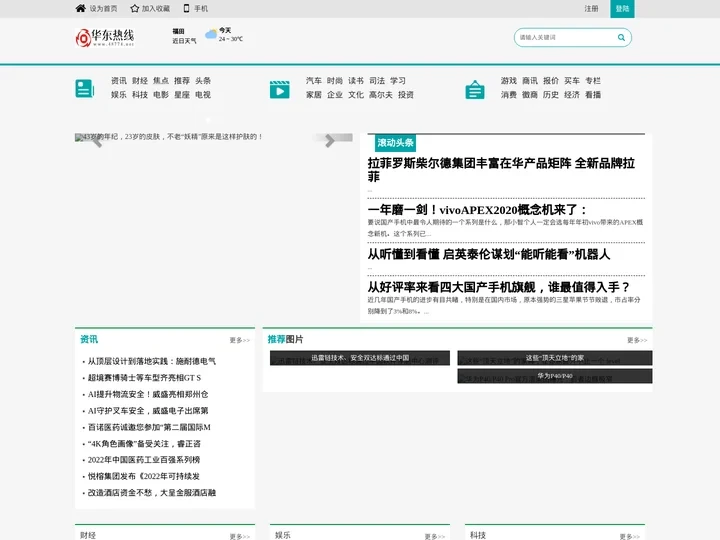Open the 电视 navigation item
720x540 pixels.
(x=203, y=95)
